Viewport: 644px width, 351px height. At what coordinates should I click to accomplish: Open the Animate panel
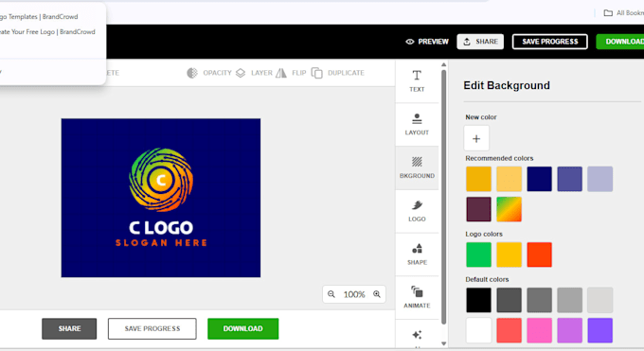(x=417, y=297)
